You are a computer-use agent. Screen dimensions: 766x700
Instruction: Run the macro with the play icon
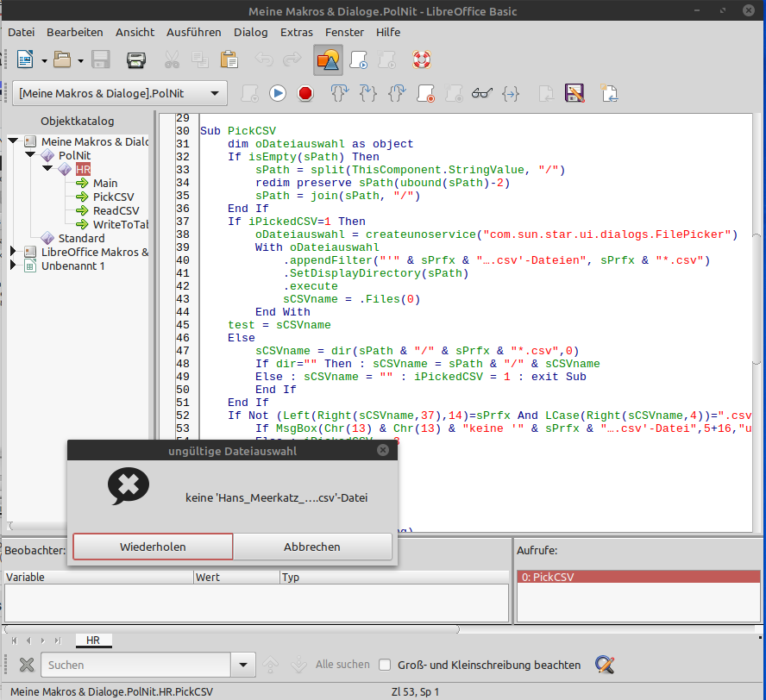point(278,93)
